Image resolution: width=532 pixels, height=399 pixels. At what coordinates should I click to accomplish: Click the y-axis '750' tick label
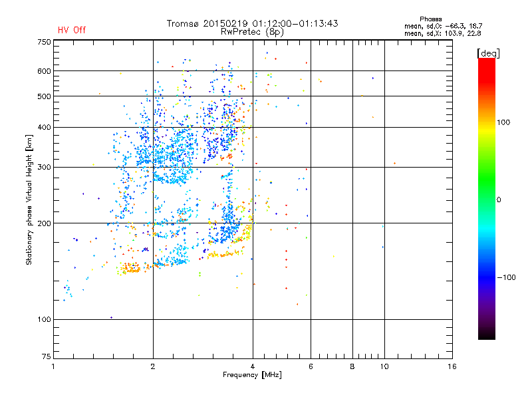[44, 42]
